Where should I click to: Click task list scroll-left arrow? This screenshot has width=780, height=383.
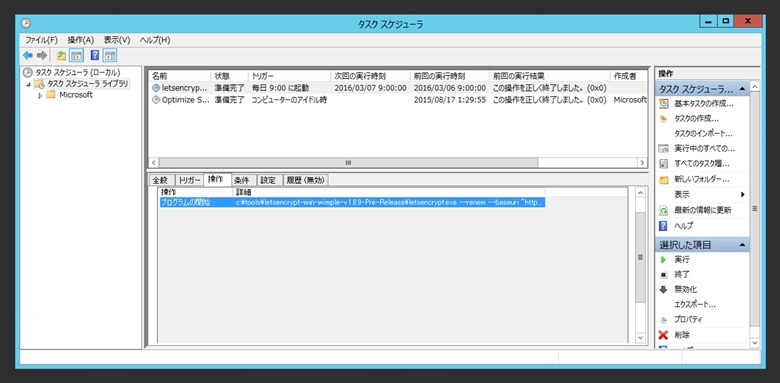[x=154, y=163]
